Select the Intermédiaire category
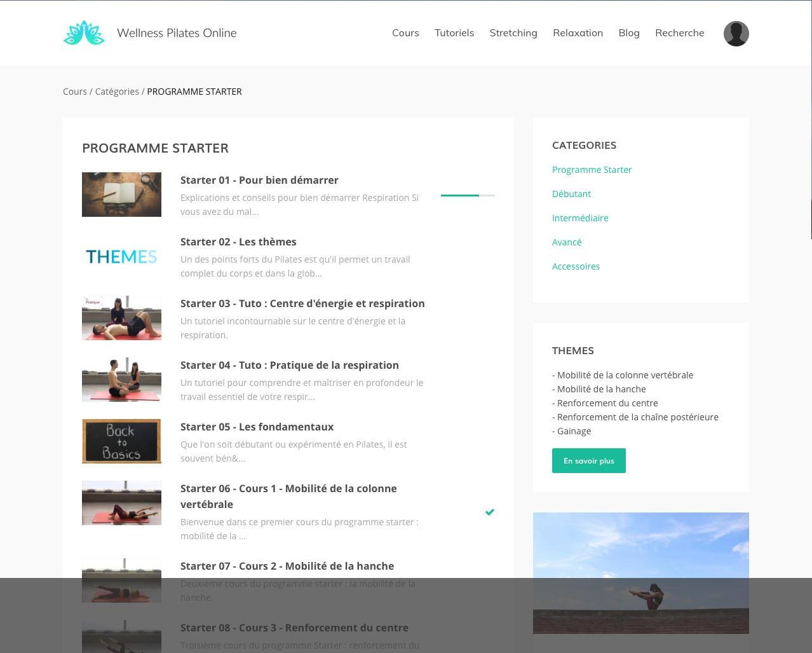Image resolution: width=812 pixels, height=653 pixels. coord(580,218)
